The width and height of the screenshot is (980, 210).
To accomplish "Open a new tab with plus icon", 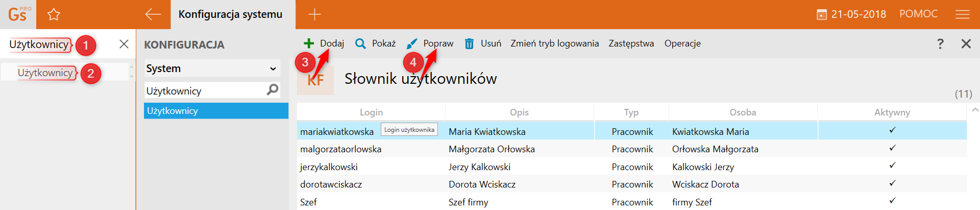I will point(314,14).
